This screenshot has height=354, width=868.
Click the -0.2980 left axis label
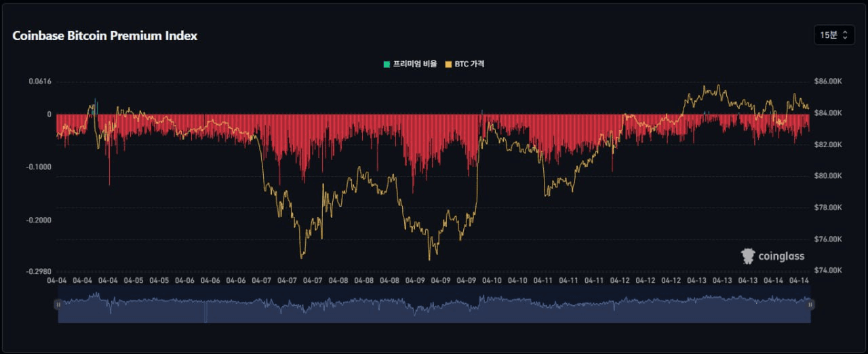click(39, 271)
